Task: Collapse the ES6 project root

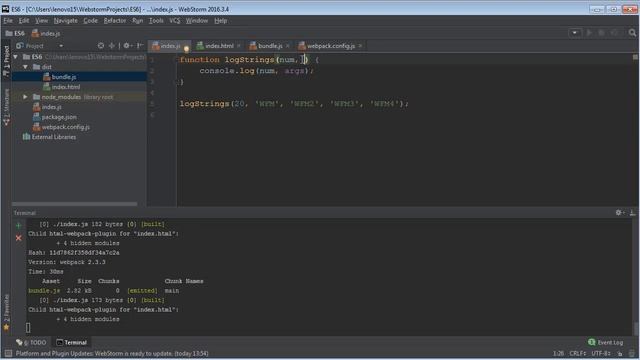Action: click(x=16, y=57)
